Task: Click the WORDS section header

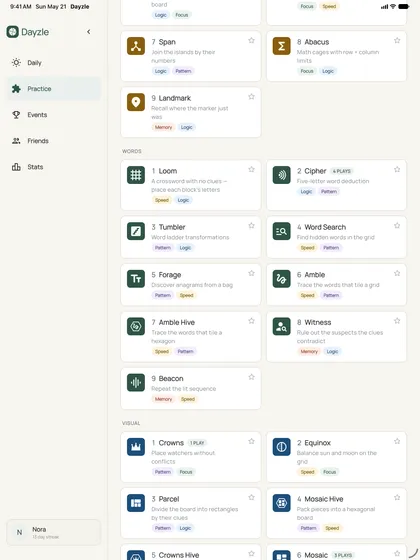Action: (132, 151)
